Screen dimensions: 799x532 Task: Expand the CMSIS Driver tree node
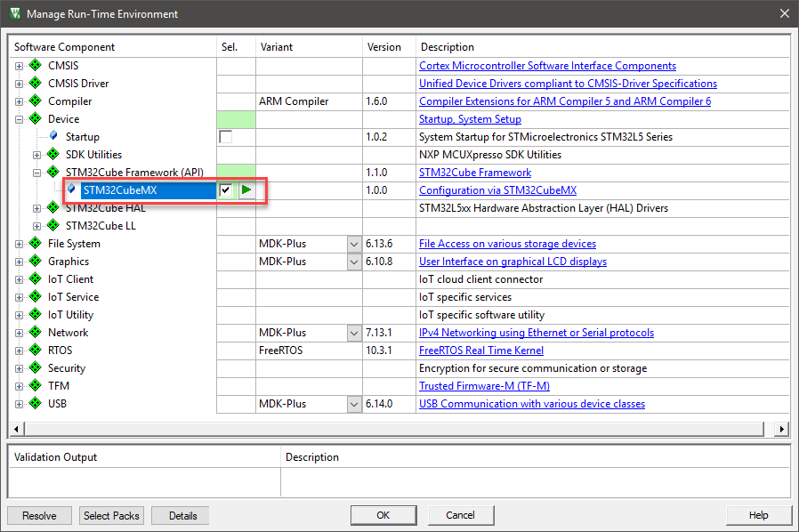click(19, 85)
